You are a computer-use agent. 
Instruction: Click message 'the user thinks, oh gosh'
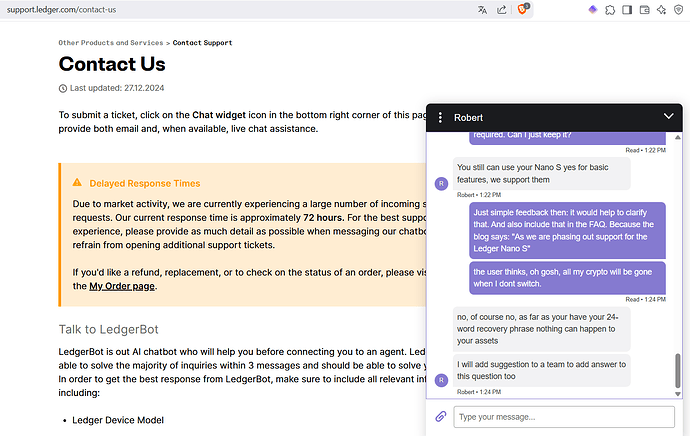(567, 278)
